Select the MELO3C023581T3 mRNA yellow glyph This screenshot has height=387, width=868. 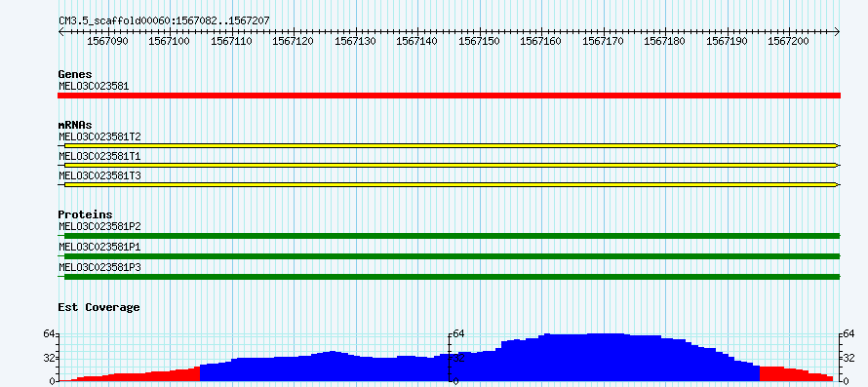449,184
